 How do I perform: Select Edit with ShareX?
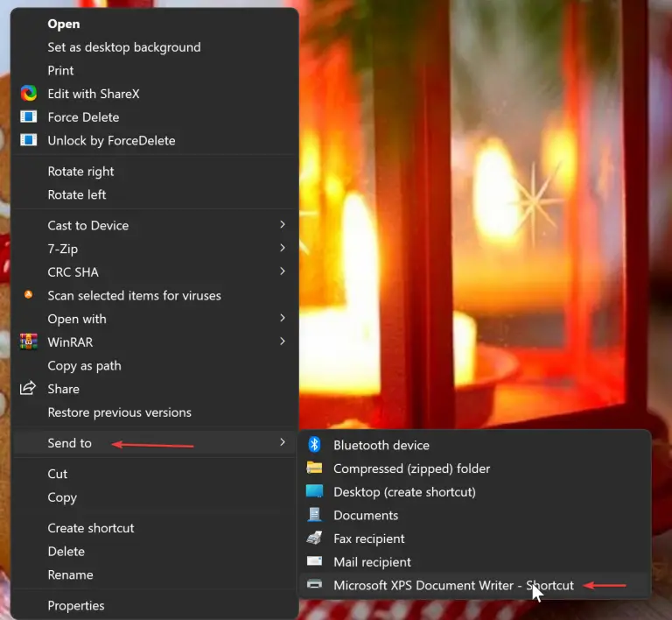[x=155, y=94]
